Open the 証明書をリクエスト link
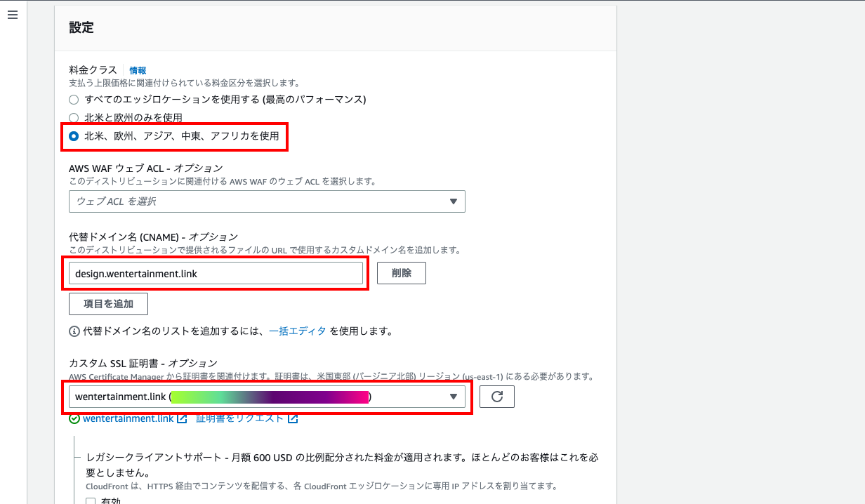Image resolution: width=865 pixels, height=504 pixels. [x=240, y=418]
